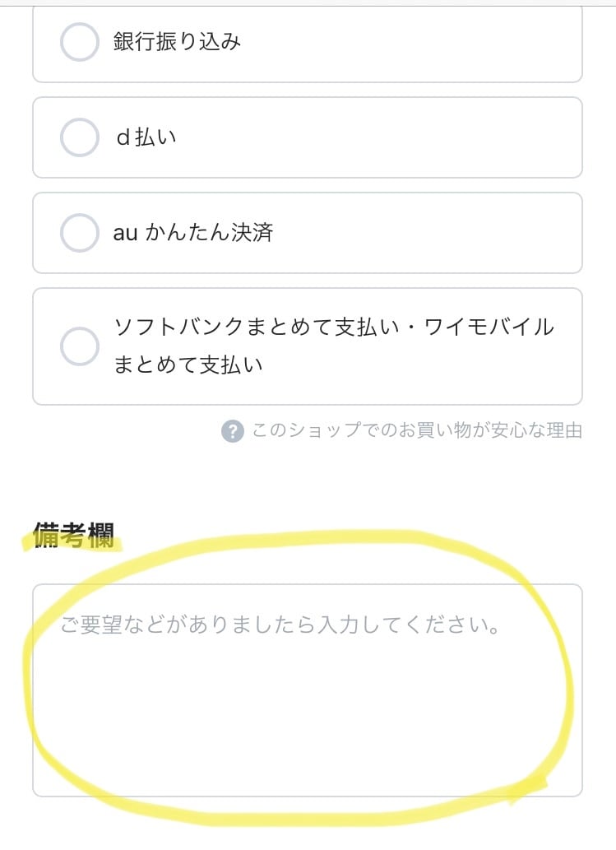
Task: Pick the ソフトバンクまとめて支払い radio button
Action: click(80, 346)
